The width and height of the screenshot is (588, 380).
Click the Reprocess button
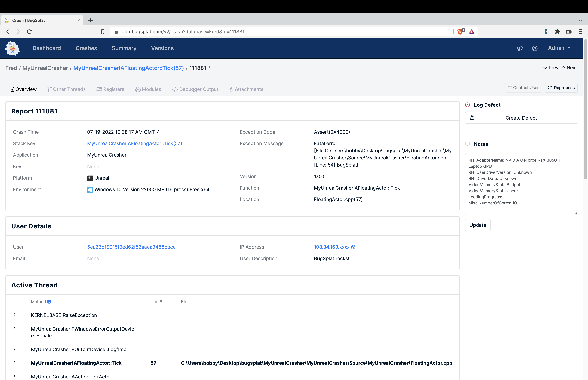(x=561, y=88)
